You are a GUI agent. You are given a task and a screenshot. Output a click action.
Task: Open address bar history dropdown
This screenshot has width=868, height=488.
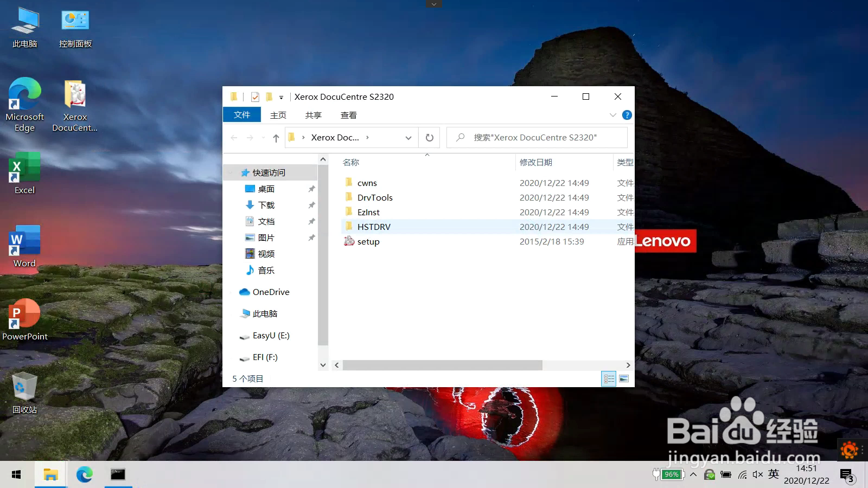(x=409, y=138)
